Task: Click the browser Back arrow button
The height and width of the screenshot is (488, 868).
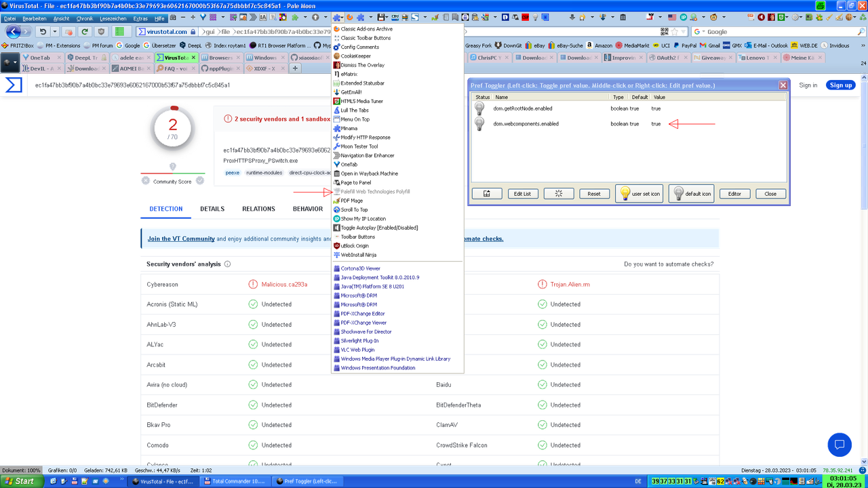Action: tap(14, 31)
